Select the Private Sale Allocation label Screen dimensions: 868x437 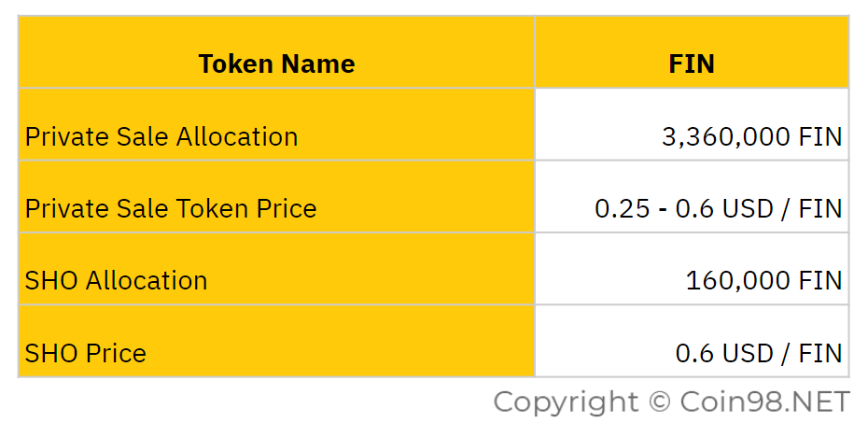point(161,137)
